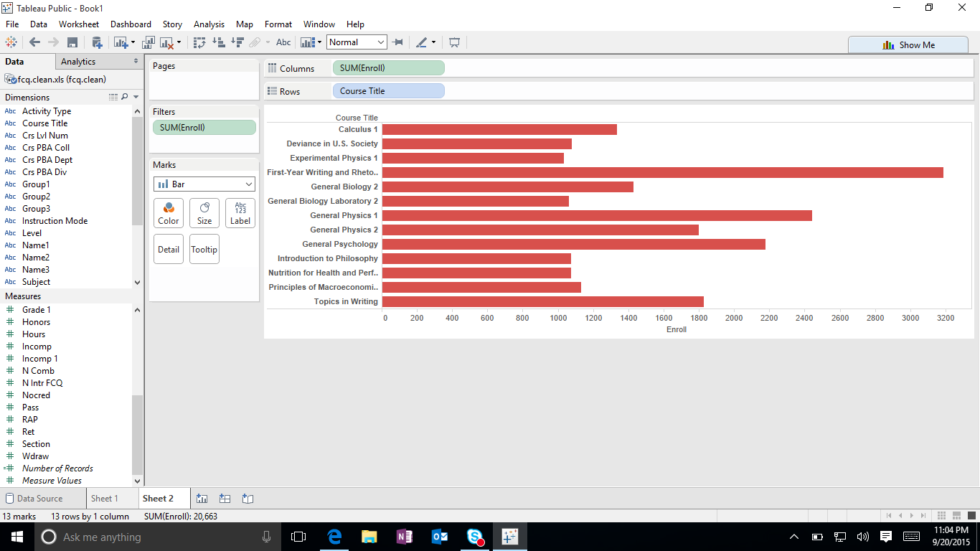The height and width of the screenshot is (551, 980).
Task: Click the Show/hide cards chart icon
Action: 308,42
